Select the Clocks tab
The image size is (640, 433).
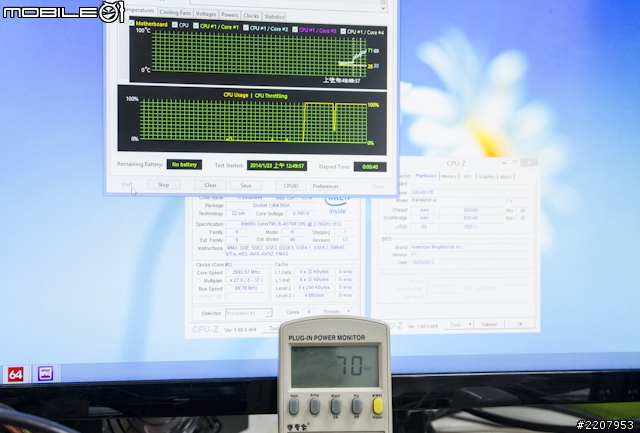point(251,16)
